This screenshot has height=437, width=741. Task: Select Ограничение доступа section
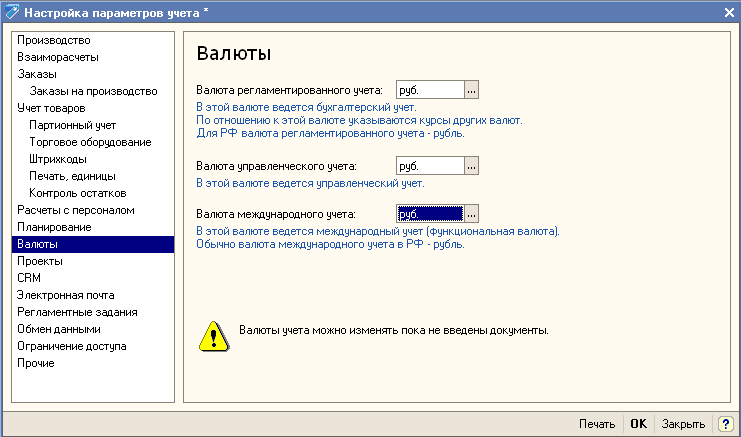tap(93, 346)
